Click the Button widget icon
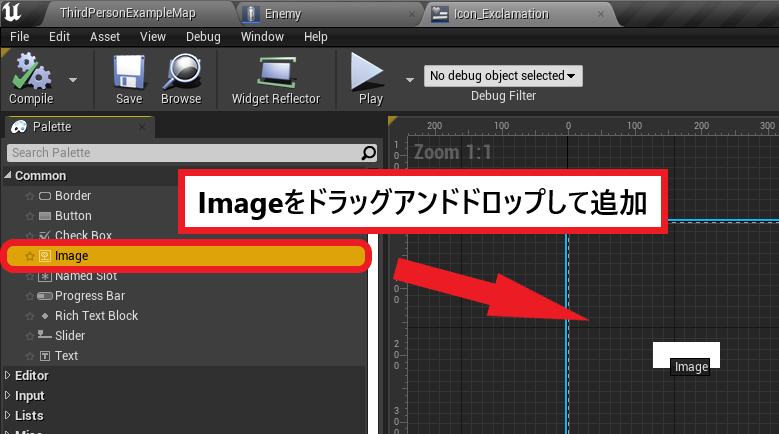This screenshot has height=434, width=779. [45, 216]
